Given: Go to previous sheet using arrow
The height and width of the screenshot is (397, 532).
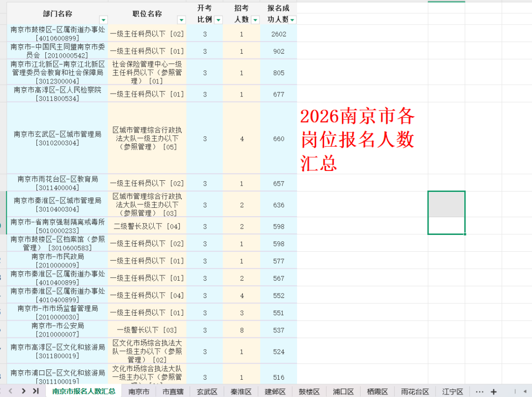Looking at the screenshot, I should click(x=10, y=391).
